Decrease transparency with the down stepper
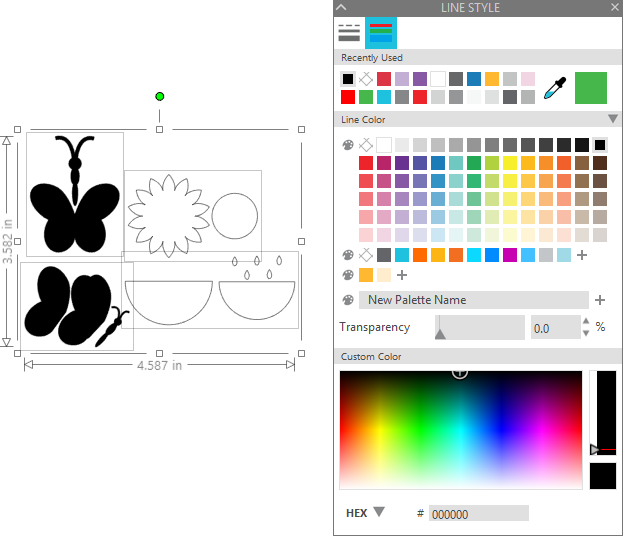This screenshot has height=540, width=627. (586, 333)
